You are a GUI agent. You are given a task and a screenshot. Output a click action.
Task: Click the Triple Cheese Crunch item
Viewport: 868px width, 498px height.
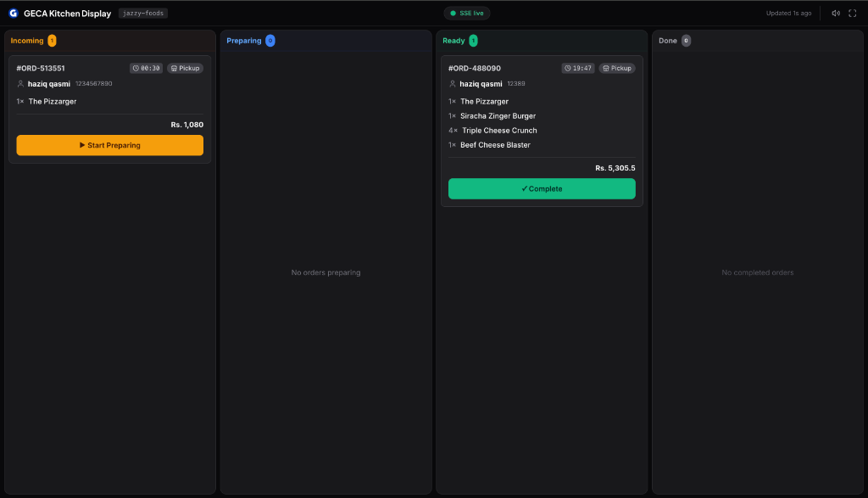(499, 130)
